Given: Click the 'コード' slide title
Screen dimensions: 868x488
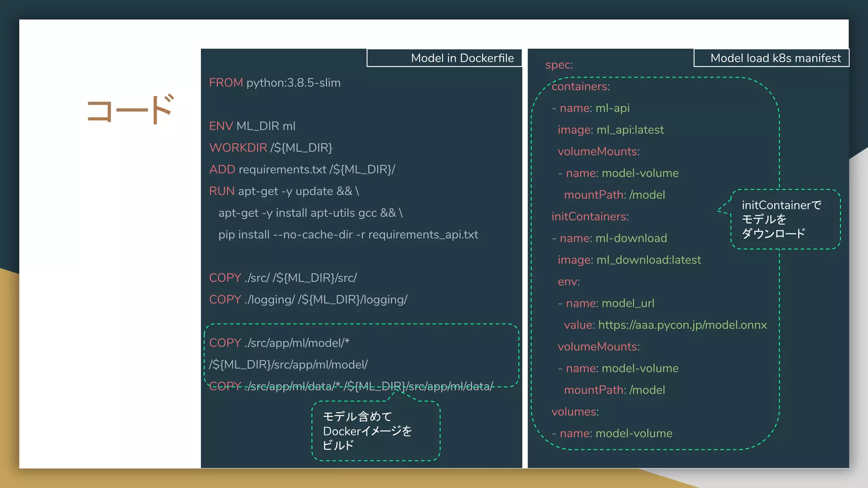Looking at the screenshot, I should (130, 109).
